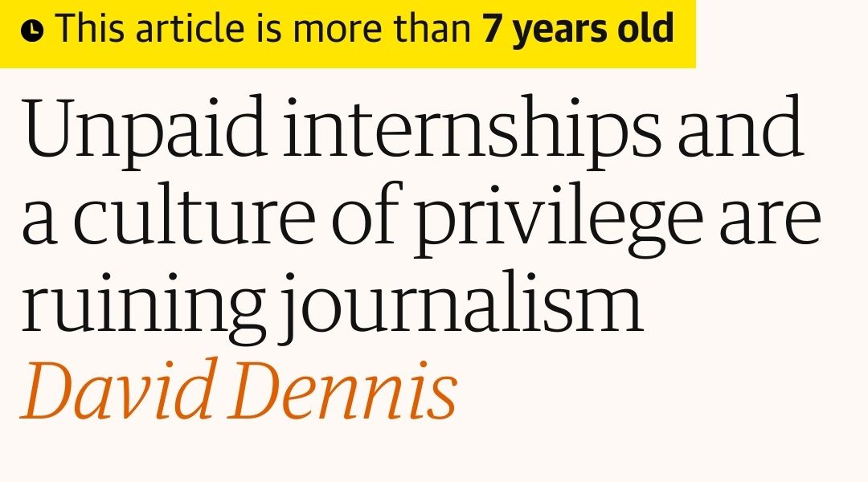Click "This article is more than" text
Viewport: 868px width, 482px height.
tap(264, 28)
